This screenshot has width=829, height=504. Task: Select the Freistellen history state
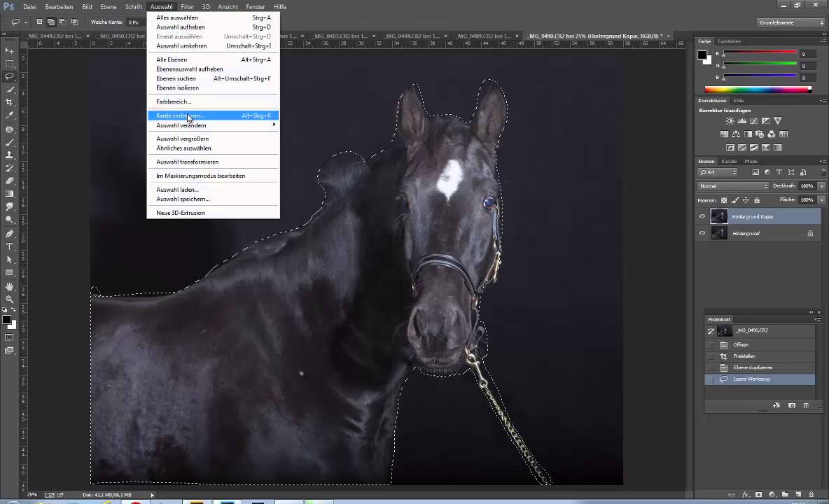pyautogui.click(x=760, y=356)
